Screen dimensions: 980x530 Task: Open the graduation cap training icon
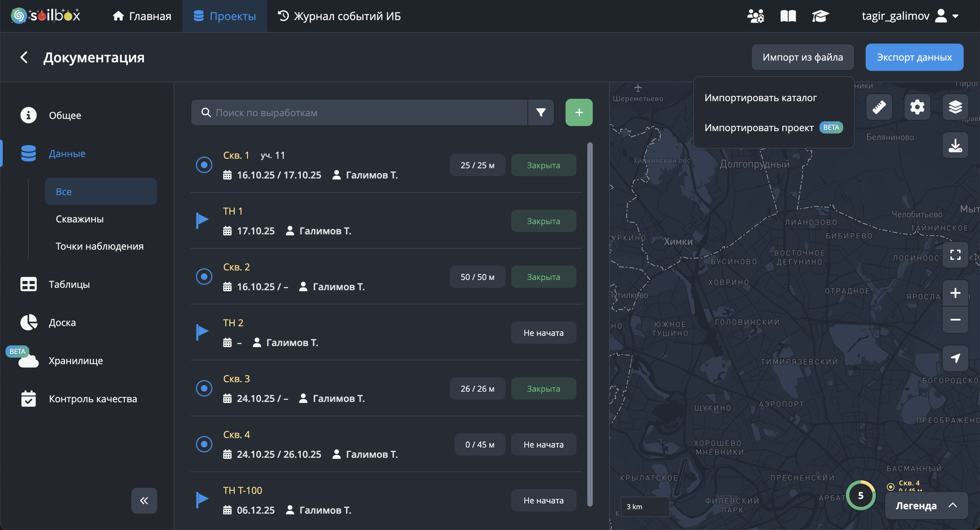coord(820,16)
